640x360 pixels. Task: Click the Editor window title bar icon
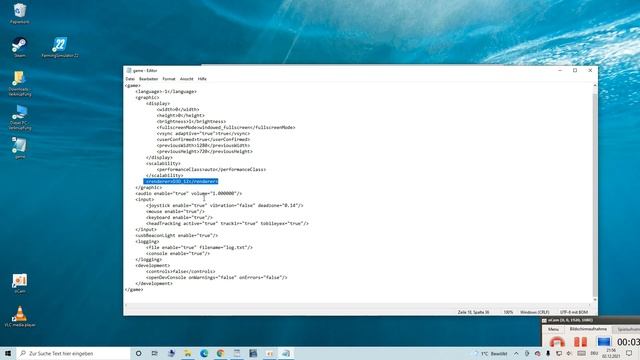(129, 71)
